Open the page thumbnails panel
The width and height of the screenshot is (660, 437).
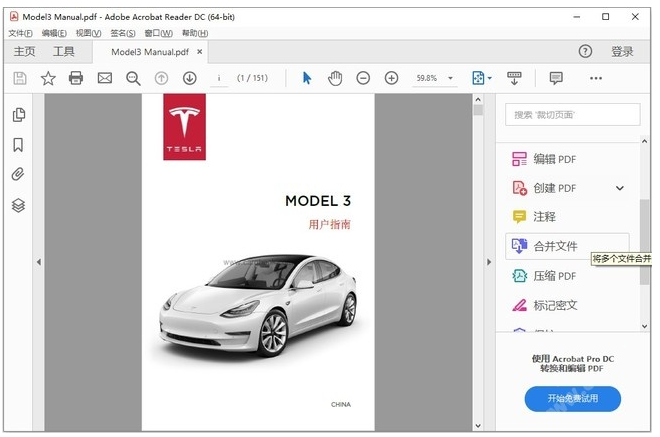coord(18,116)
